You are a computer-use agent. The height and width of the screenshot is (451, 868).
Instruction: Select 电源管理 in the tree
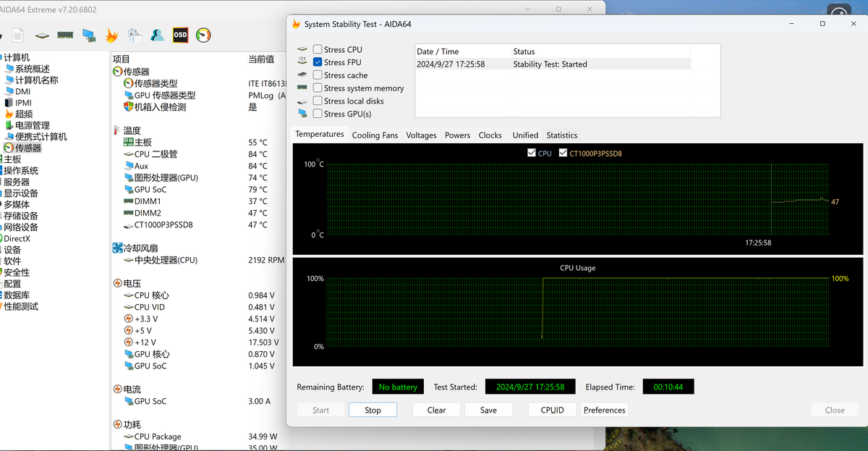click(33, 125)
